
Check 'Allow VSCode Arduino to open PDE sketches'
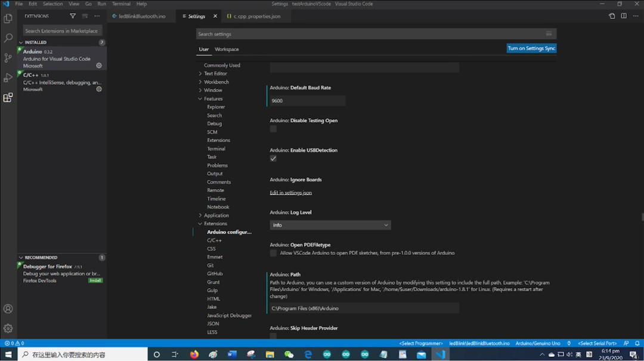pos(273,252)
